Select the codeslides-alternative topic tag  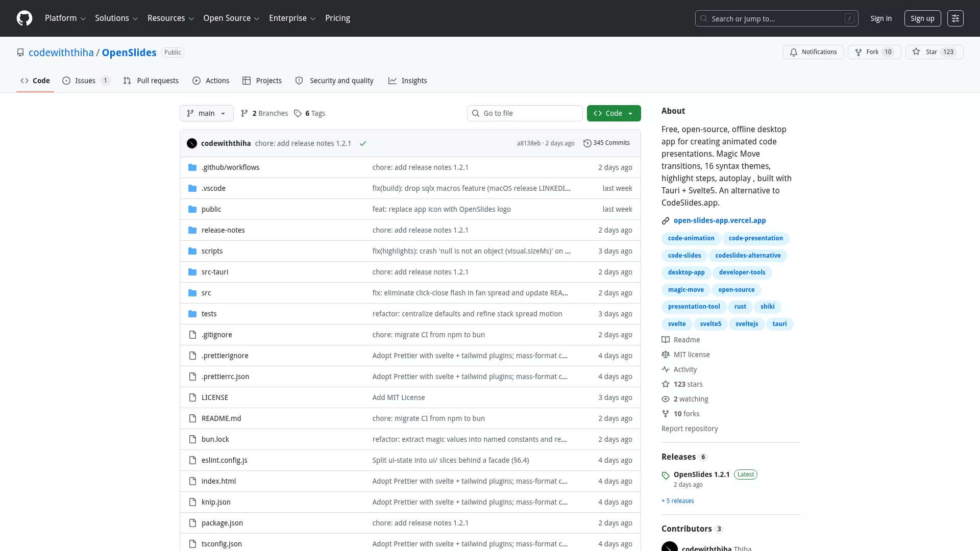[748, 256]
